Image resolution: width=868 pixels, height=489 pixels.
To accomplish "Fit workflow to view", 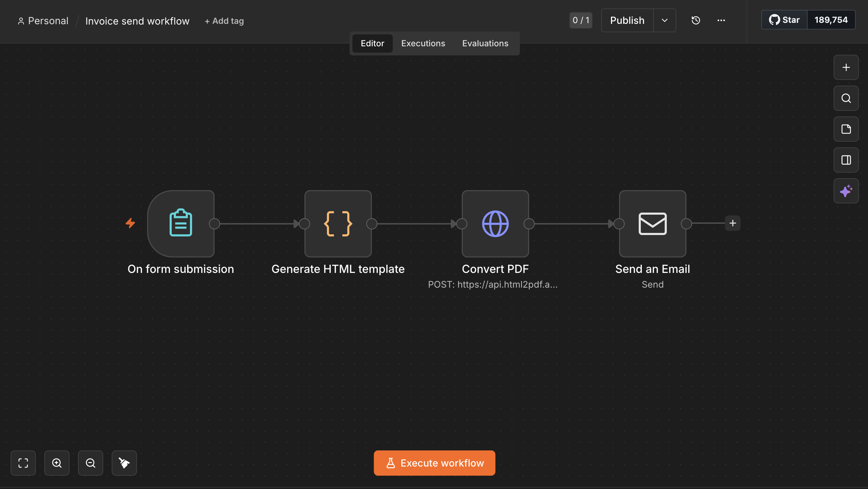I will (x=23, y=463).
